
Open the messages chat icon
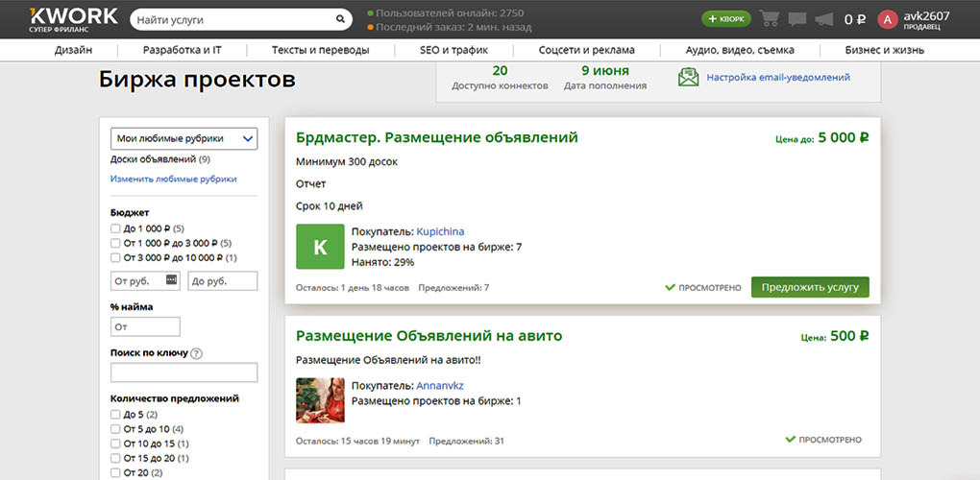[796, 19]
